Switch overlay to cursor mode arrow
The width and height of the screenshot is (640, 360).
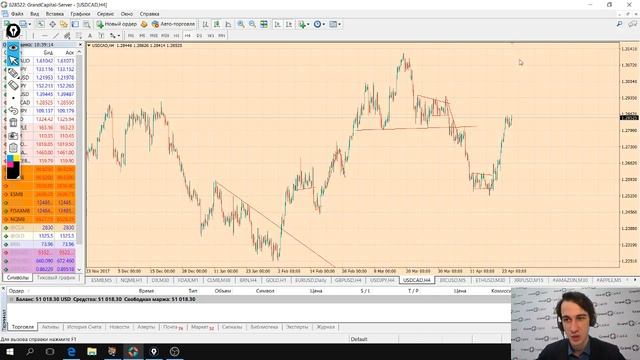pyautogui.click(x=13, y=60)
